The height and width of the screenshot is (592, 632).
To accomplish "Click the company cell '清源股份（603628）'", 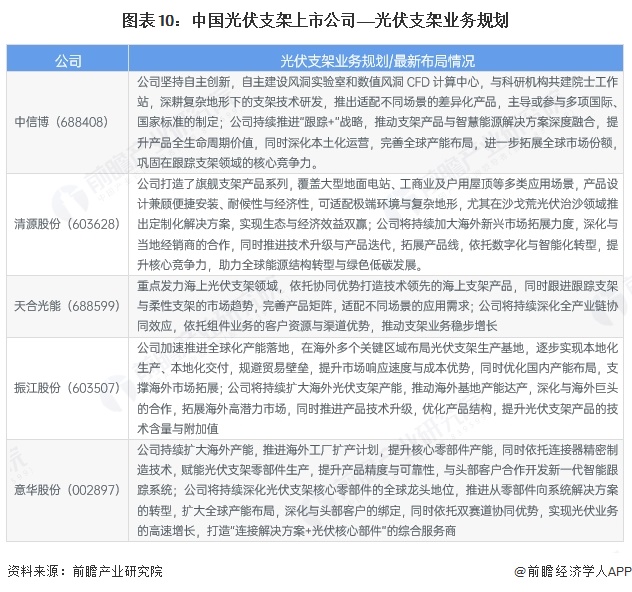I will point(67,224).
